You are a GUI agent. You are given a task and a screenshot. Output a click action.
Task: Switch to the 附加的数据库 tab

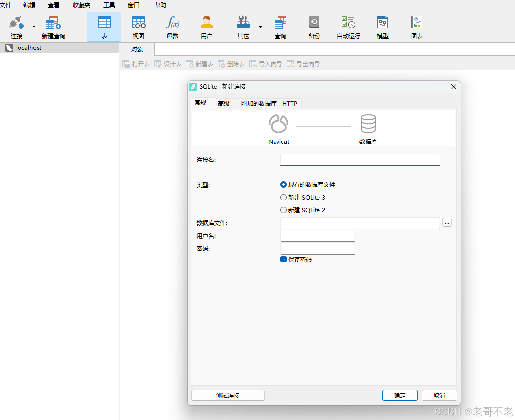pos(259,104)
